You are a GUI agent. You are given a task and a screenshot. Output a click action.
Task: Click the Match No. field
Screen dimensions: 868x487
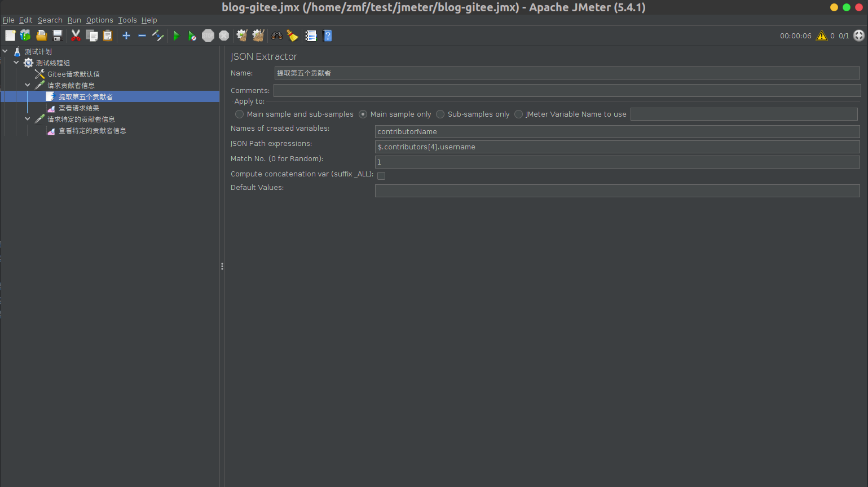click(617, 162)
